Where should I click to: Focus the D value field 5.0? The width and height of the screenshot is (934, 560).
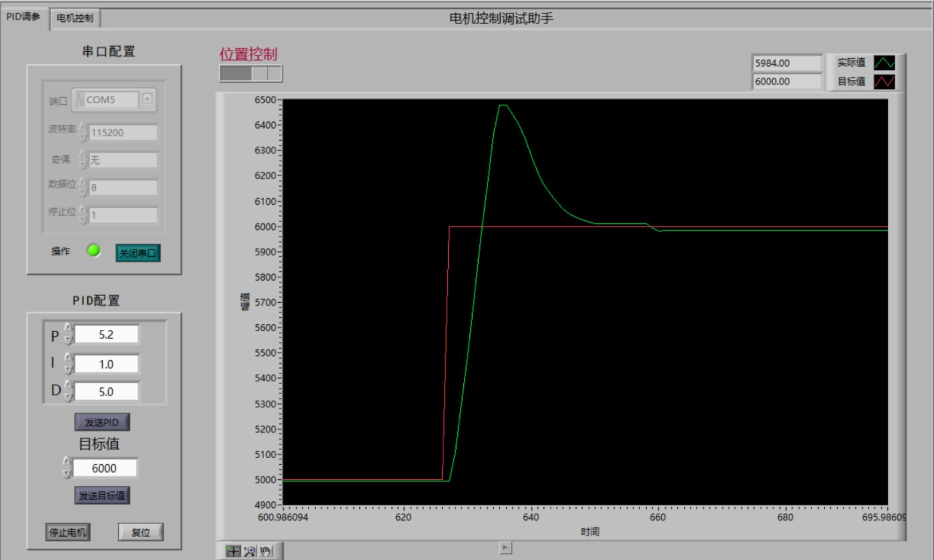(107, 391)
